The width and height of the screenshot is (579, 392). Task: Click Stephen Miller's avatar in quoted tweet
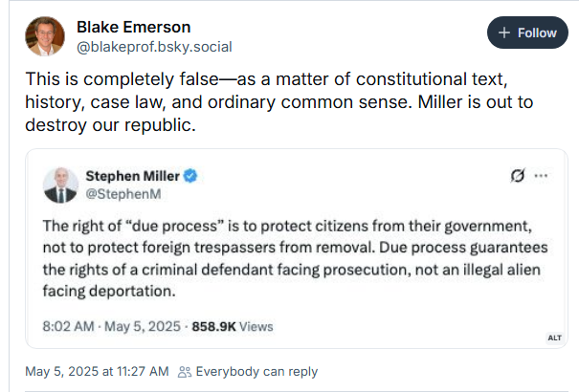[60, 185]
